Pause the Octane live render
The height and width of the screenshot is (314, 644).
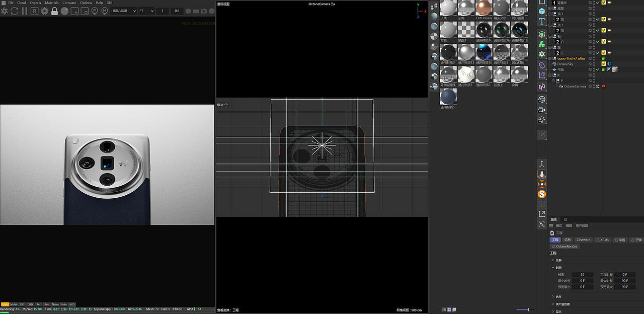click(24, 11)
